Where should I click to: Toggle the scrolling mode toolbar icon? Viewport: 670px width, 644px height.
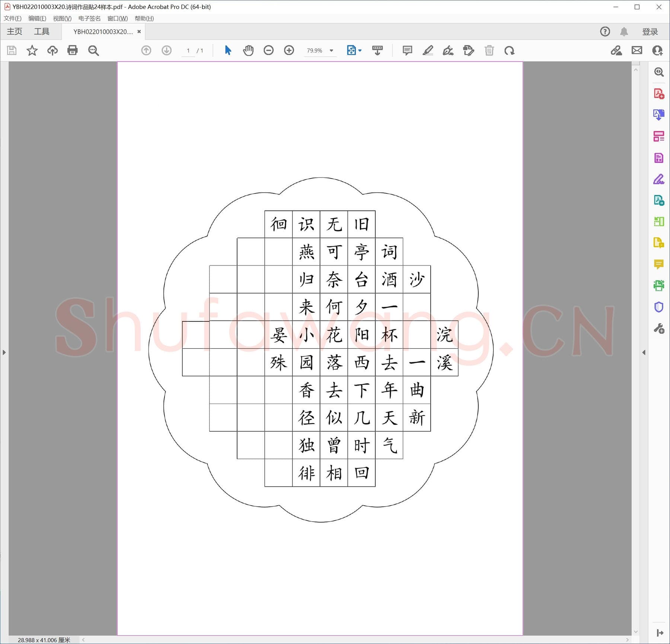tap(377, 50)
